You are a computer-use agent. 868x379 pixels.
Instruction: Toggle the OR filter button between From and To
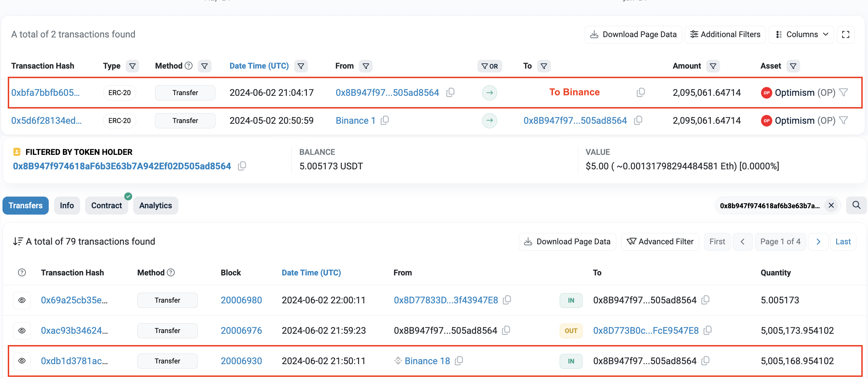(x=490, y=66)
